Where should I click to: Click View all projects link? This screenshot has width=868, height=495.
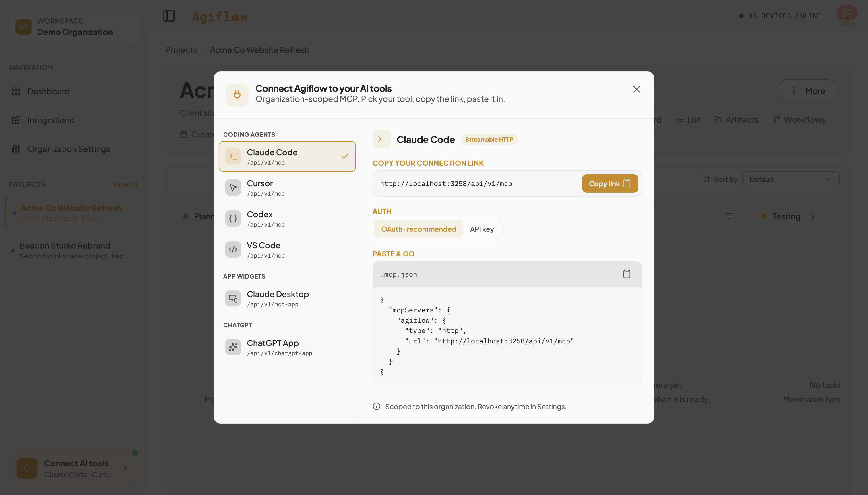(125, 185)
